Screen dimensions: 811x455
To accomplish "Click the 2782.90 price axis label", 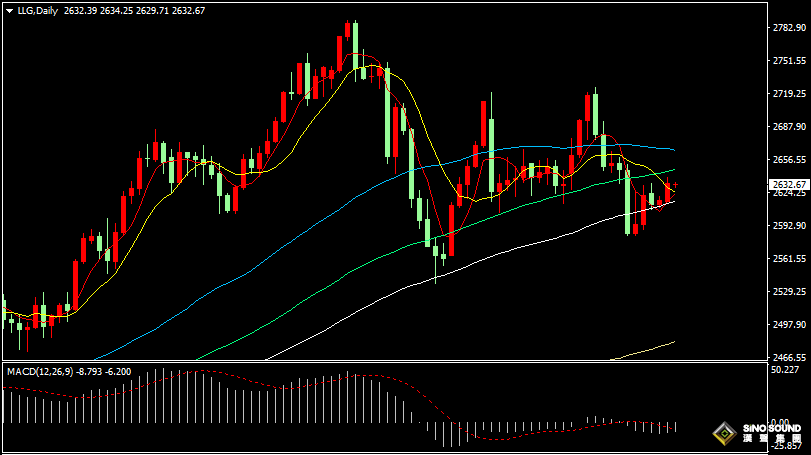I will click(x=789, y=28).
